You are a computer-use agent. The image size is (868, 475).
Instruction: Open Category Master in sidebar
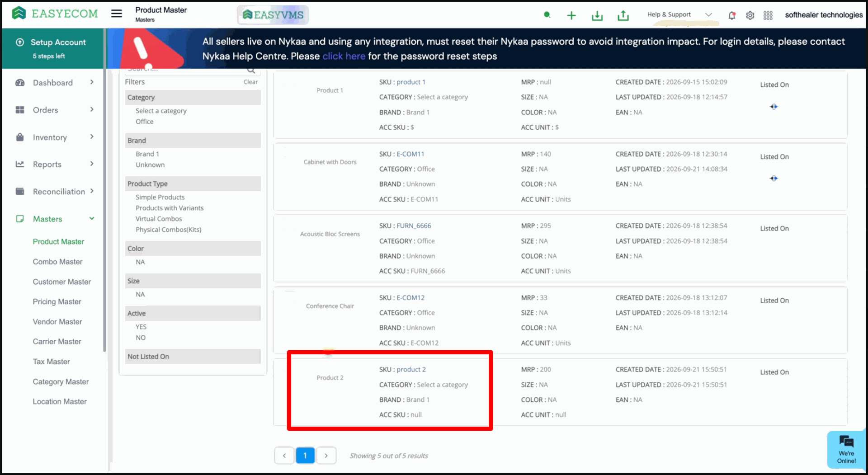pos(61,382)
